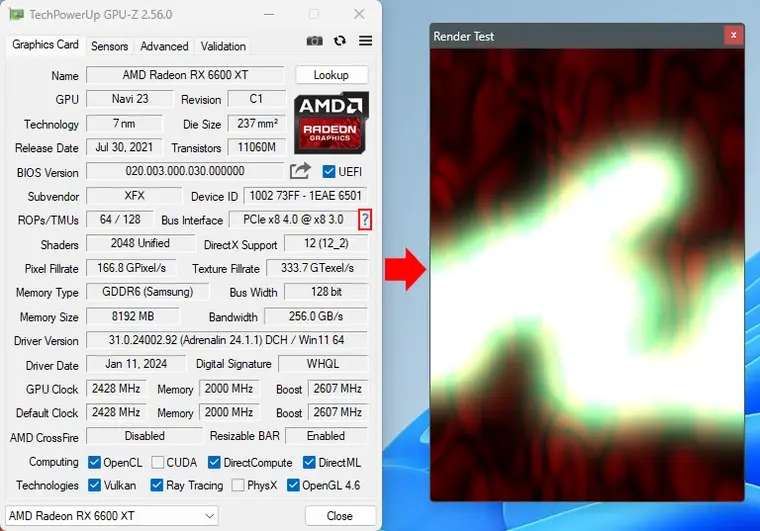
Task: Click the Shaders value 2048 Unified
Action: click(x=140, y=243)
